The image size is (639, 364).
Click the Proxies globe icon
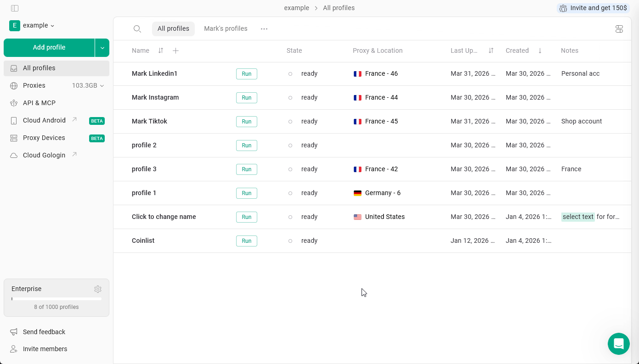pyautogui.click(x=14, y=86)
